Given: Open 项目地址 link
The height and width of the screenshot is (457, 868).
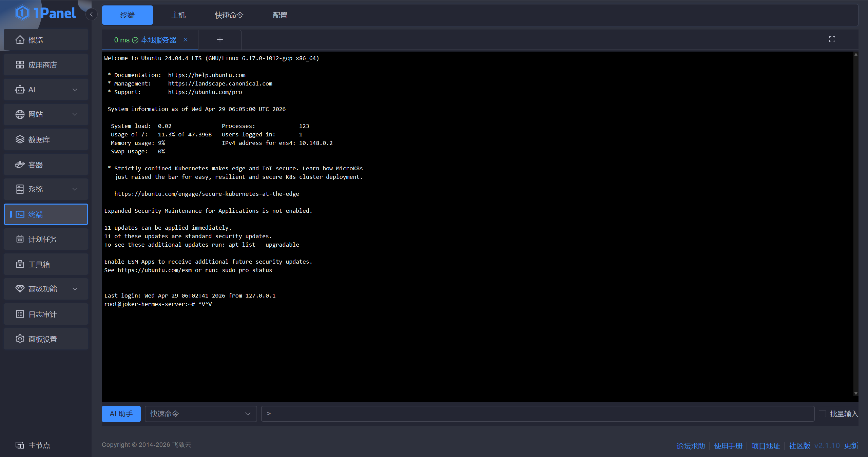Looking at the screenshot, I should [766, 445].
